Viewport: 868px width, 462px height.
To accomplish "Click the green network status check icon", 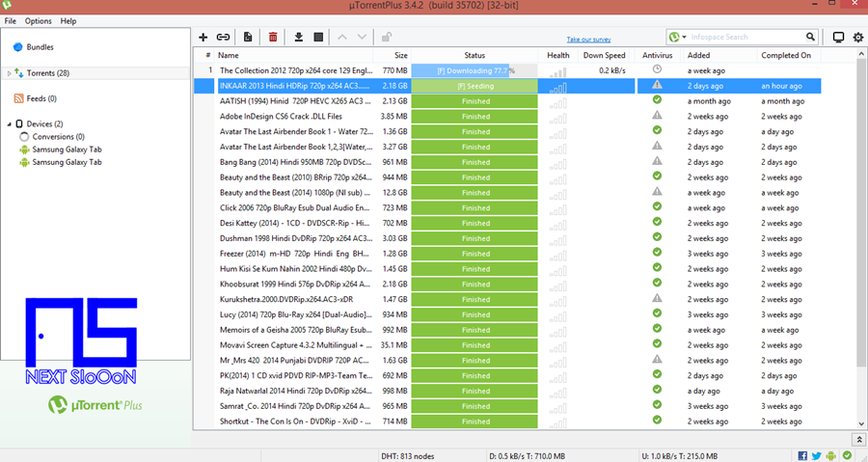I will coord(847,456).
